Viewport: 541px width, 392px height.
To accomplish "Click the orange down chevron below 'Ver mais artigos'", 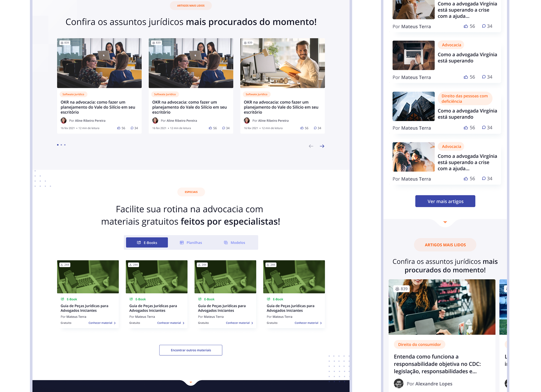I will [445, 222].
